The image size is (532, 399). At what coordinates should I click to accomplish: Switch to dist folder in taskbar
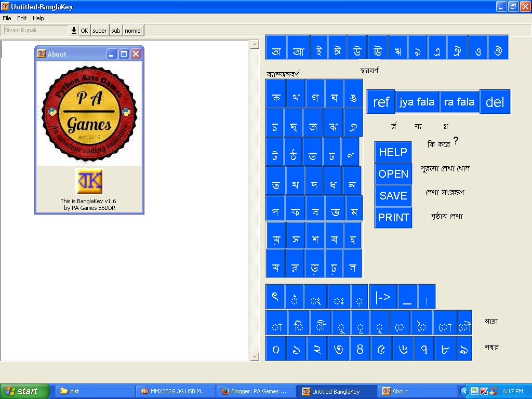95,391
